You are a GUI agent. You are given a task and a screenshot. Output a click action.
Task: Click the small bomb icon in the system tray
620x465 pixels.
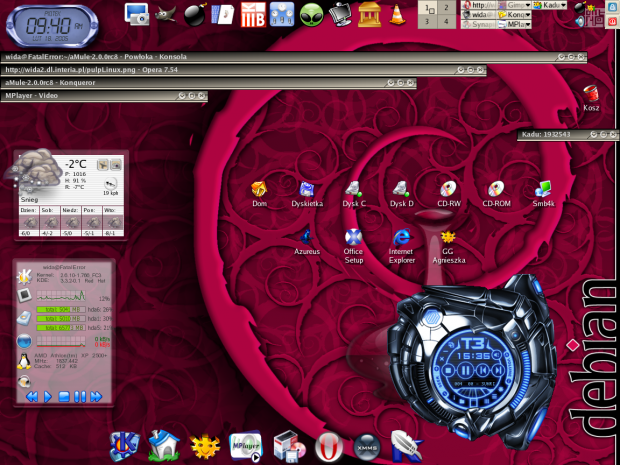(580, 7)
